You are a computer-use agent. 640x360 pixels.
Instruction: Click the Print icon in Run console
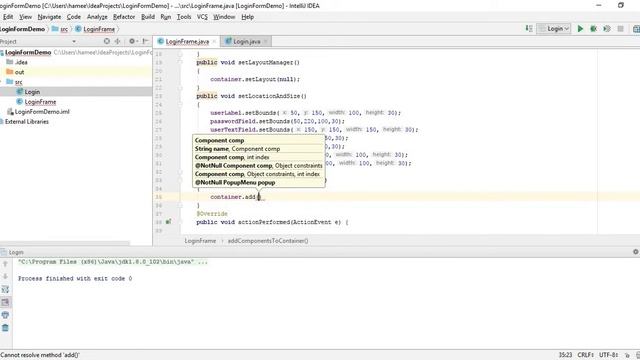[5, 315]
